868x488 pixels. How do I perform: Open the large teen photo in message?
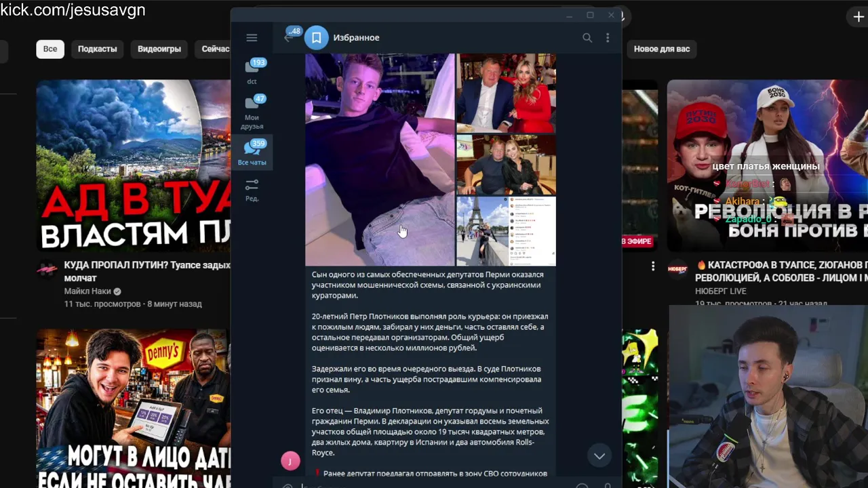click(x=380, y=159)
